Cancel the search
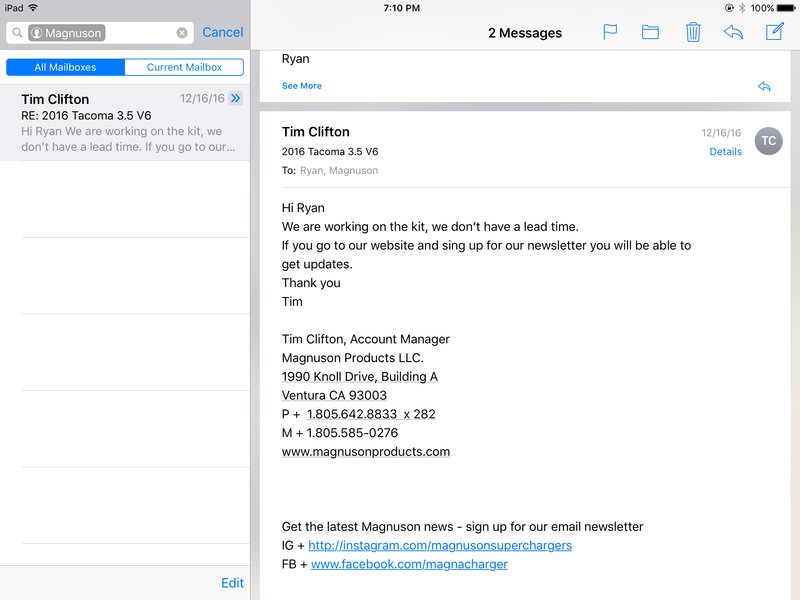 222,32
